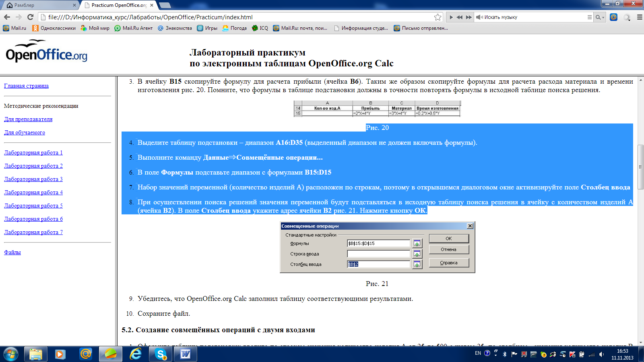The height and width of the screenshot is (362, 644).
Task: Click the previous track rewind icon
Action: [459, 17]
